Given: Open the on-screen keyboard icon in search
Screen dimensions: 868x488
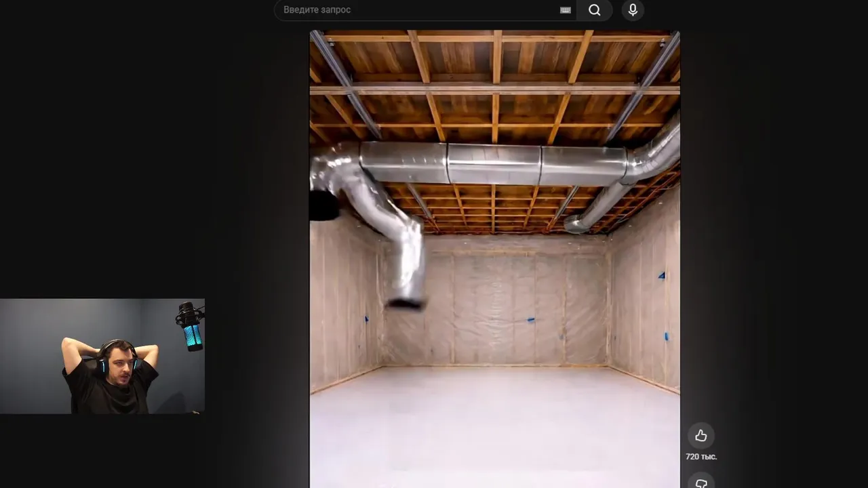Looking at the screenshot, I should [565, 10].
